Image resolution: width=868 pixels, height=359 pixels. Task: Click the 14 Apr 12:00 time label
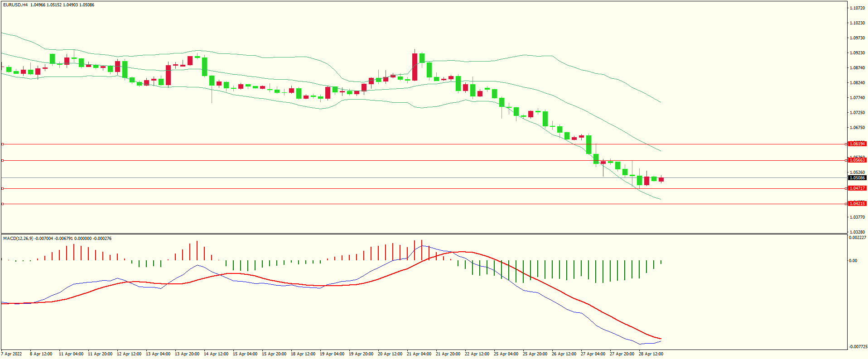216,354
